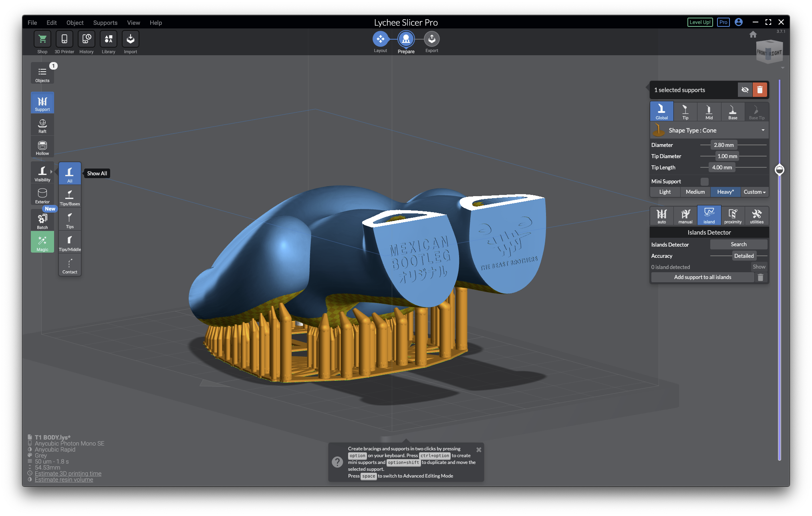Image resolution: width=812 pixels, height=516 pixels.
Task: Switch to the Base support tab
Action: point(732,111)
